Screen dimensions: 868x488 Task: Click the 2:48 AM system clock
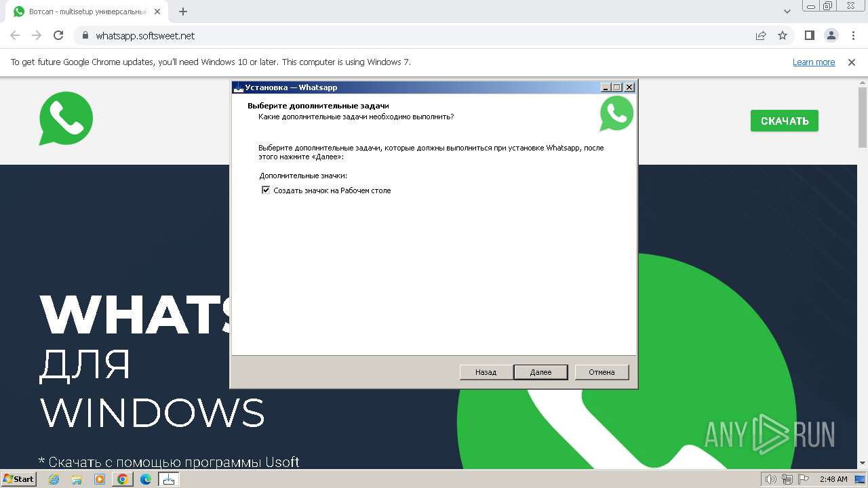pyautogui.click(x=833, y=479)
